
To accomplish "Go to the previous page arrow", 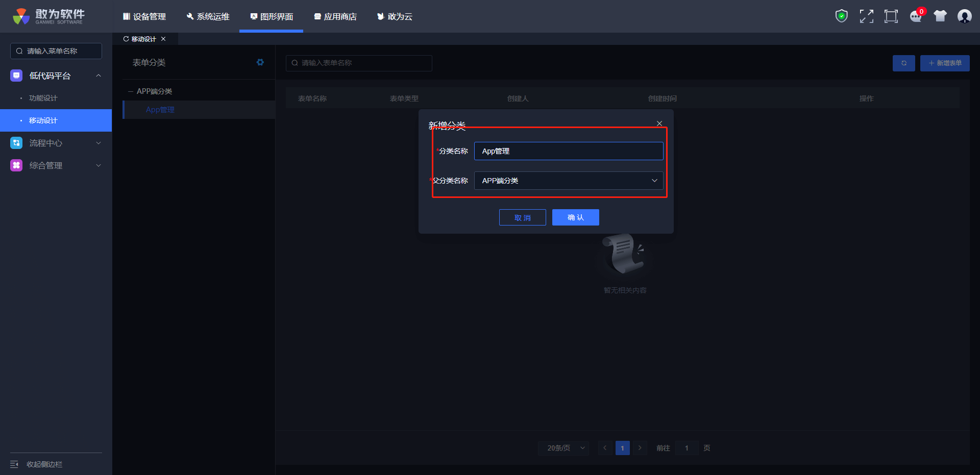I will point(605,448).
